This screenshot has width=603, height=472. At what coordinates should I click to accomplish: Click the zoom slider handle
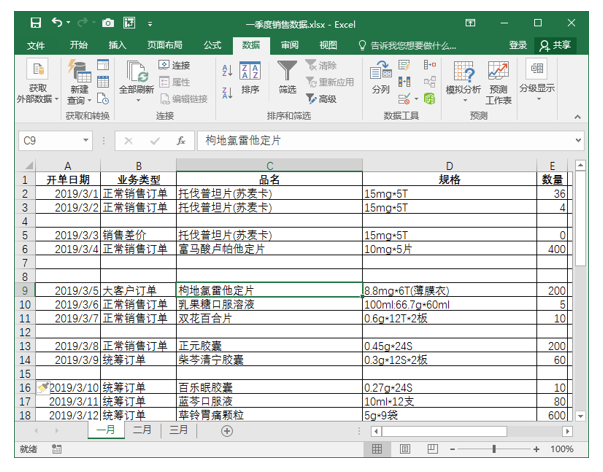[494, 449]
